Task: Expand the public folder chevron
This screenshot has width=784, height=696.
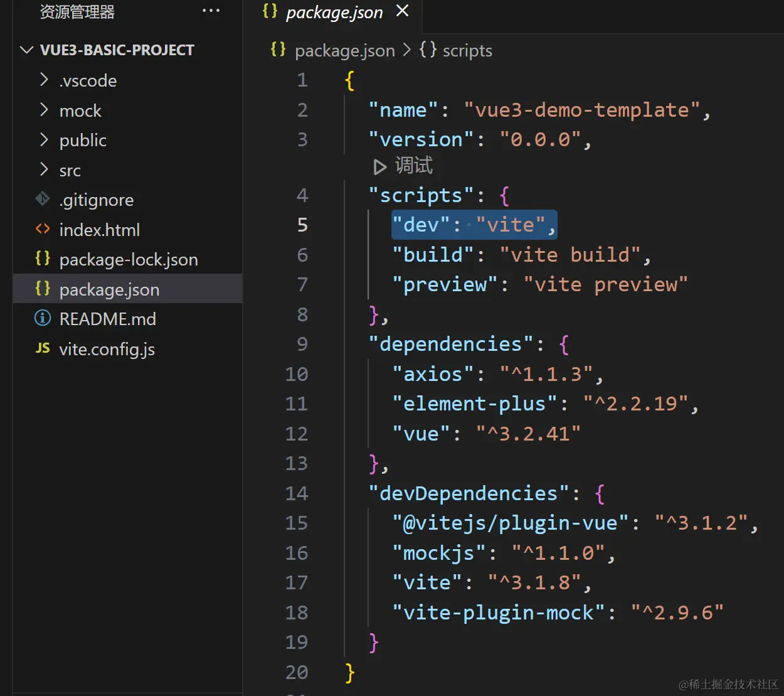Action: 44,139
